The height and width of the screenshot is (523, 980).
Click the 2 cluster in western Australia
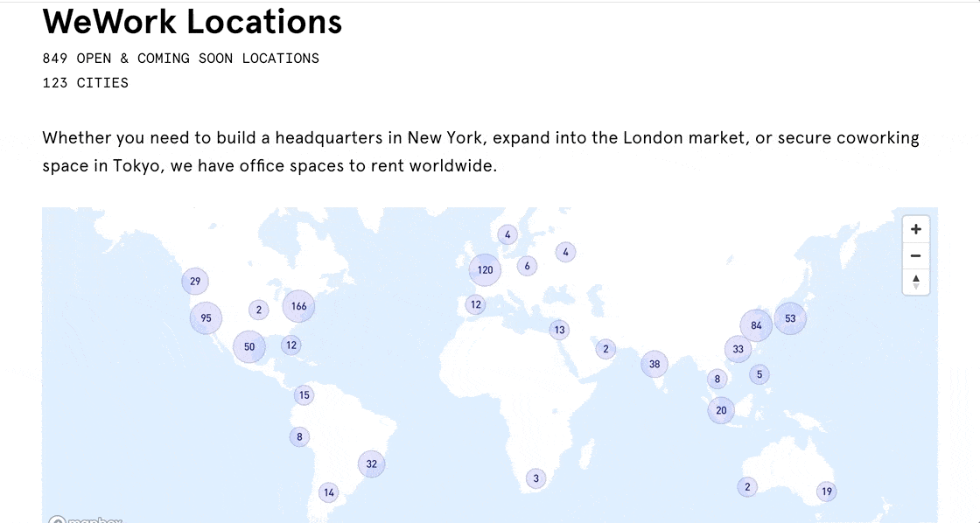pyautogui.click(x=747, y=487)
